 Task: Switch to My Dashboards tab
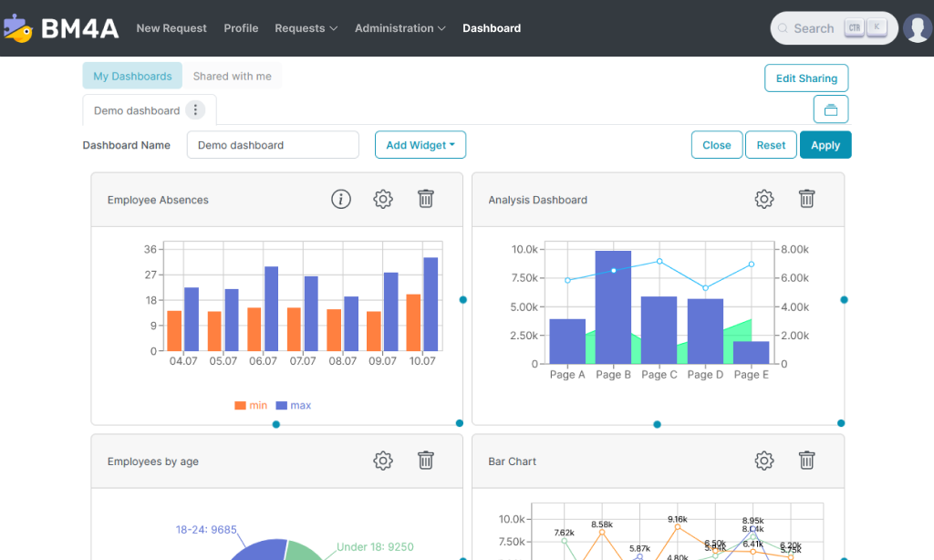click(x=132, y=77)
